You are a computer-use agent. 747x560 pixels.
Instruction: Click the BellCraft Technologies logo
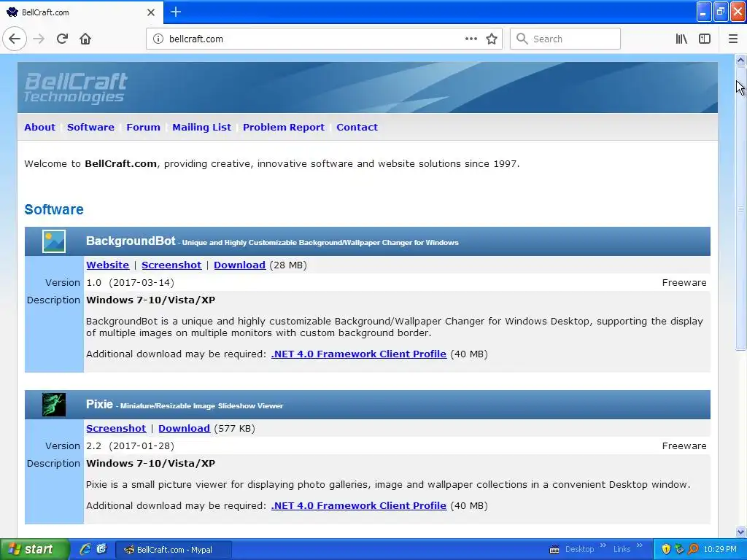tap(75, 87)
